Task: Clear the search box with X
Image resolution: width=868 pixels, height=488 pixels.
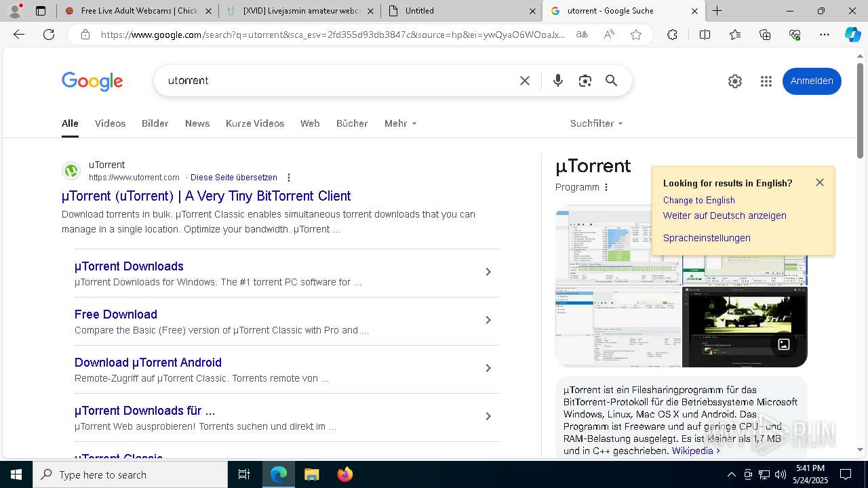Action: pyautogui.click(x=525, y=81)
